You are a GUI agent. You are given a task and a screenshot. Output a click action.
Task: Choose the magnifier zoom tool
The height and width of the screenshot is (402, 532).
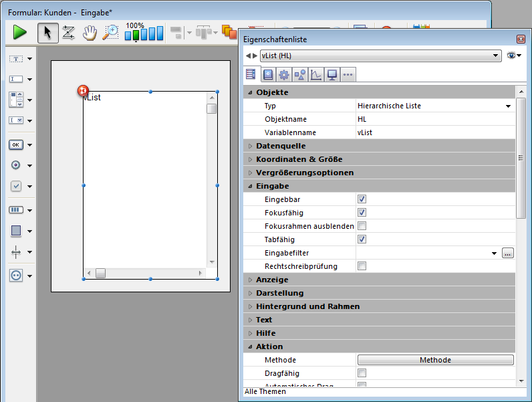tap(110, 32)
